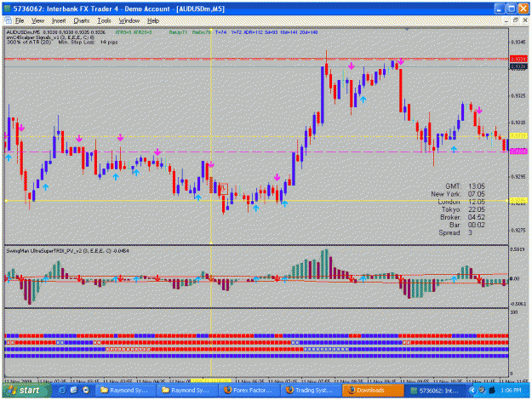Click the magenta price level tag on axis

click(x=518, y=151)
